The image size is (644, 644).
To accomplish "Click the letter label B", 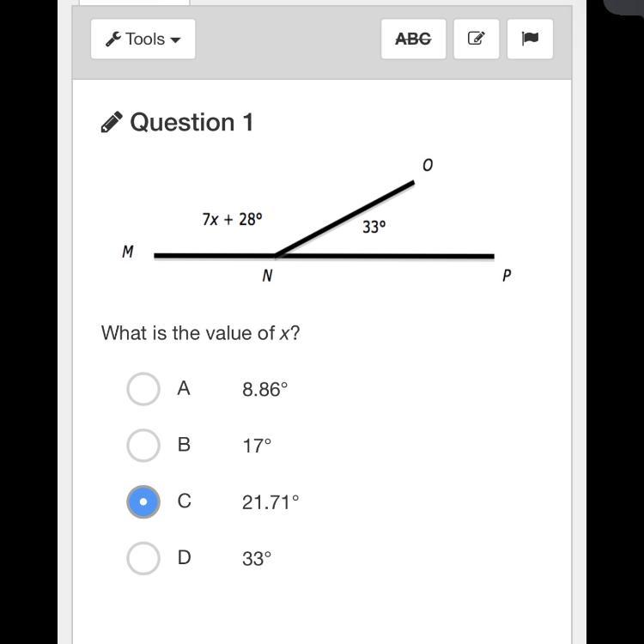I will 184,445.
